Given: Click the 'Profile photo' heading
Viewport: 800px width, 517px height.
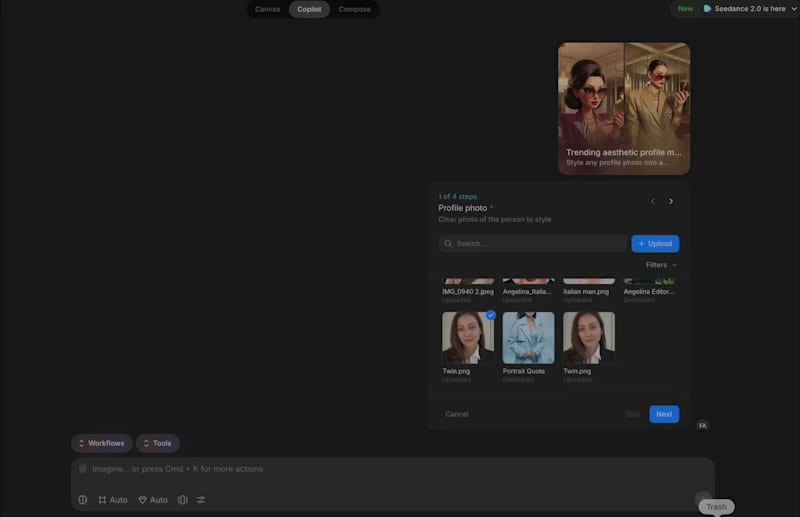Looking at the screenshot, I should coord(463,208).
